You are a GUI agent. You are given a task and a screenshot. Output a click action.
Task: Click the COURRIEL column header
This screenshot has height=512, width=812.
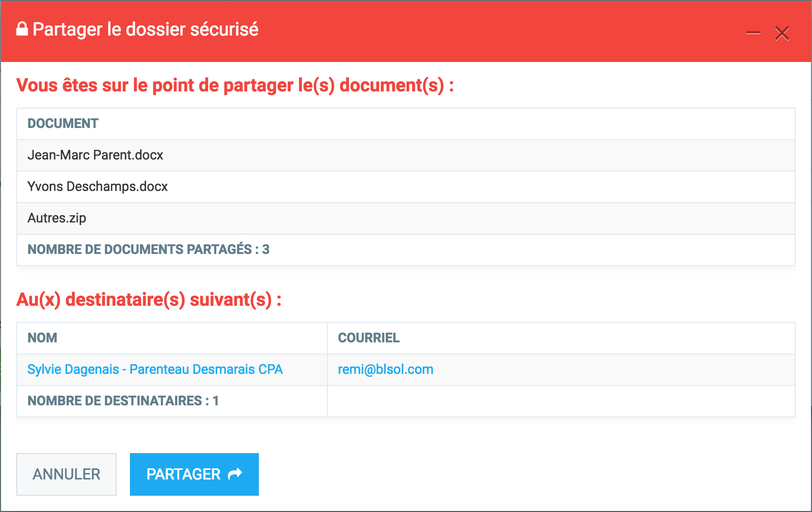click(x=368, y=338)
